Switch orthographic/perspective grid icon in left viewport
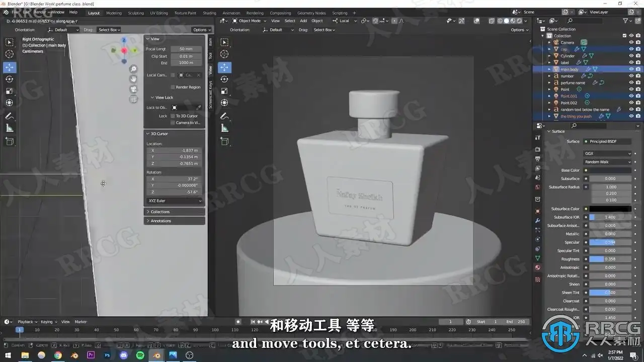Image resolution: width=644 pixels, height=362 pixels. pyautogui.click(x=133, y=99)
